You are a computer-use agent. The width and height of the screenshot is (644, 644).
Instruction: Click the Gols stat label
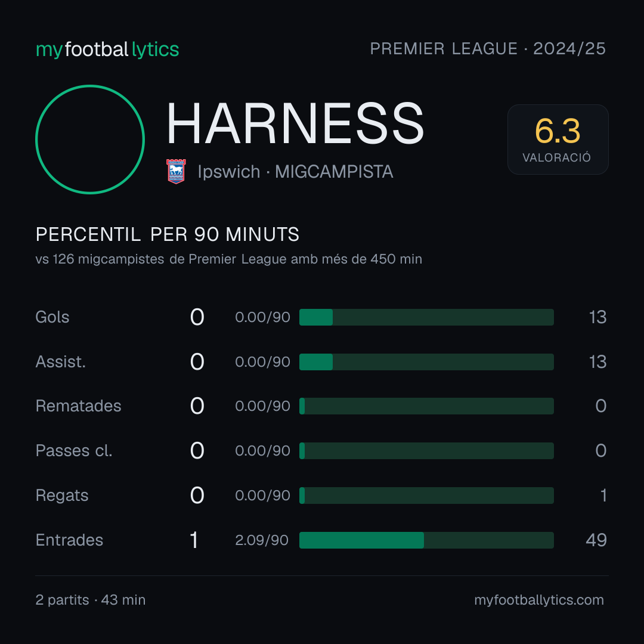[52, 317]
